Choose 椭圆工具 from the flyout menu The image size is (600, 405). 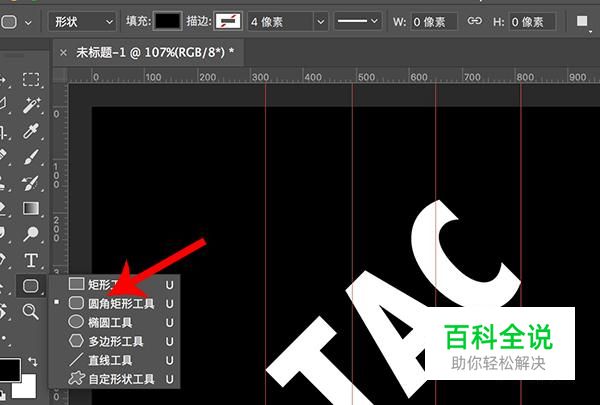tap(115, 322)
